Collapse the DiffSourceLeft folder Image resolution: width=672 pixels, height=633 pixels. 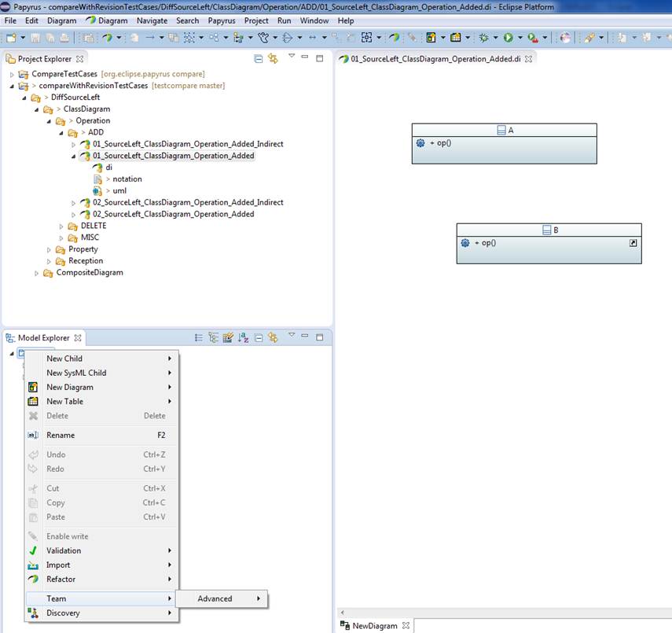point(24,98)
